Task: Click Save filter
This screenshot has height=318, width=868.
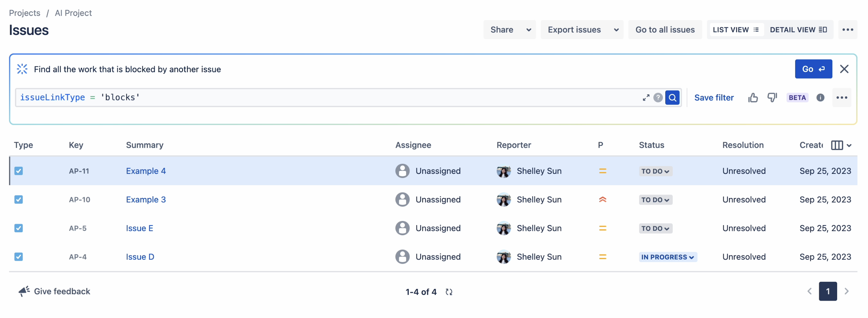Action: (714, 97)
